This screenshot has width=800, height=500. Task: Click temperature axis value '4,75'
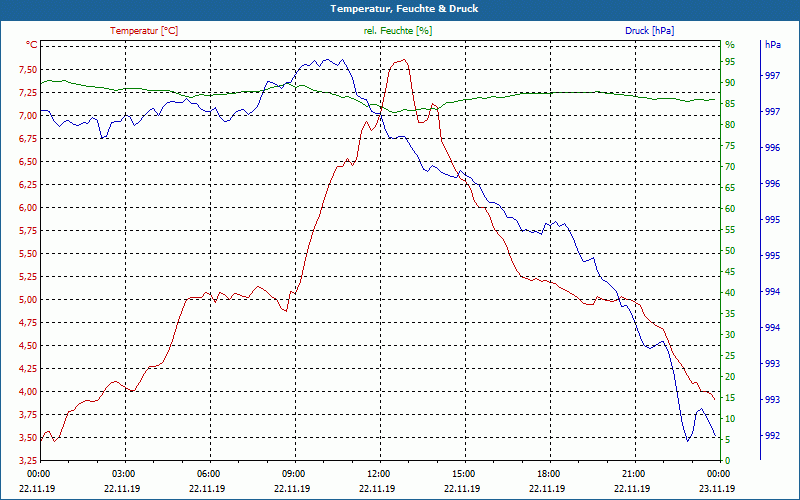coord(28,323)
